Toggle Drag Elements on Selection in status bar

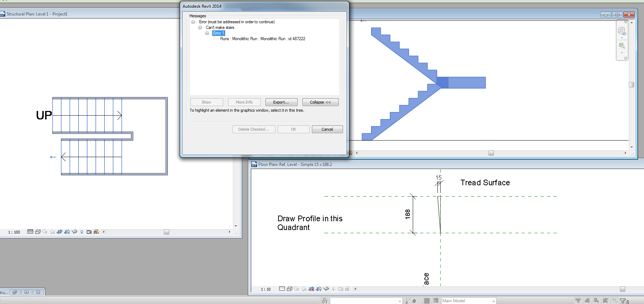[615, 301]
